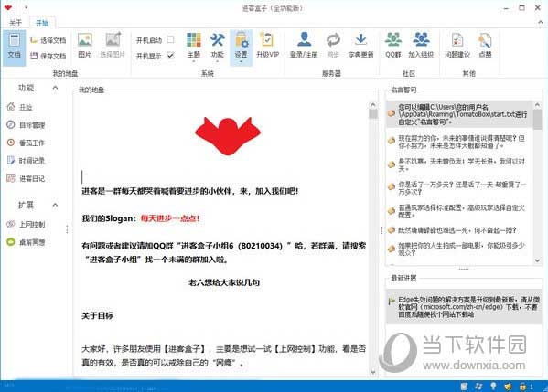Select the quote about editing start.txt
This screenshot has width=548, height=392.
click(459, 114)
